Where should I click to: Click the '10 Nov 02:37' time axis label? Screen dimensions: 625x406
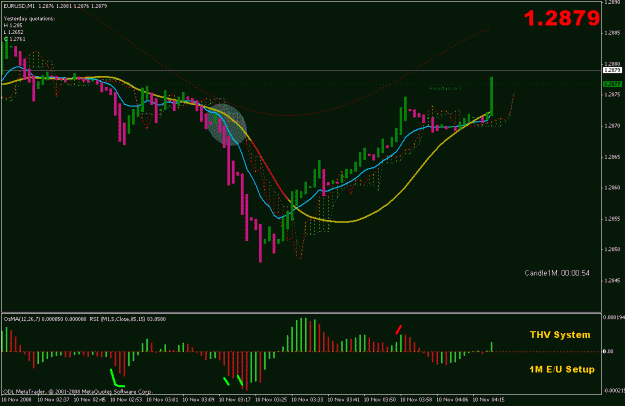tap(53, 400)
